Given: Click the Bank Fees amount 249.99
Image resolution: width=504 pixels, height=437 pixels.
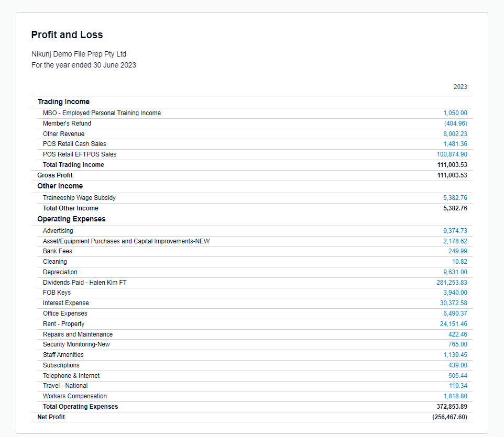Looking at the screenshot, I should [x=458, y=251].
